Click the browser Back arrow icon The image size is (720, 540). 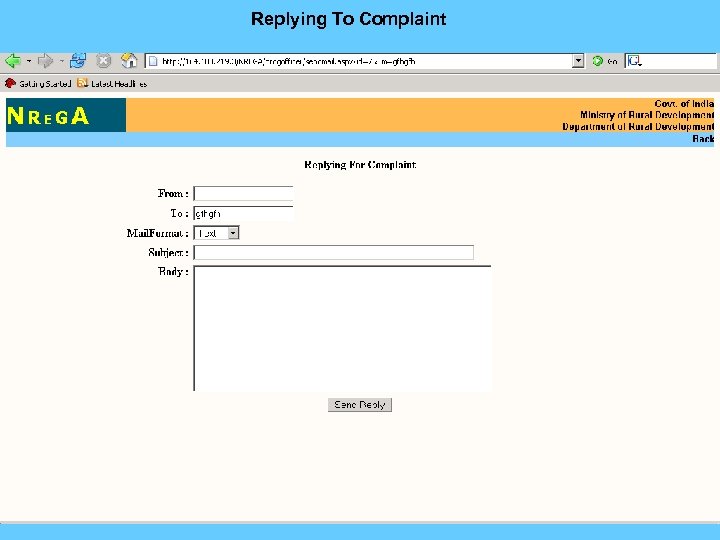click(13, 61)
